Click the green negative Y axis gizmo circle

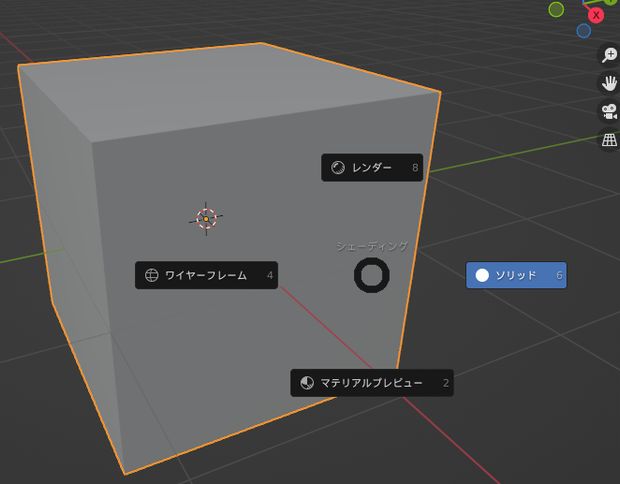coord(556,9)
